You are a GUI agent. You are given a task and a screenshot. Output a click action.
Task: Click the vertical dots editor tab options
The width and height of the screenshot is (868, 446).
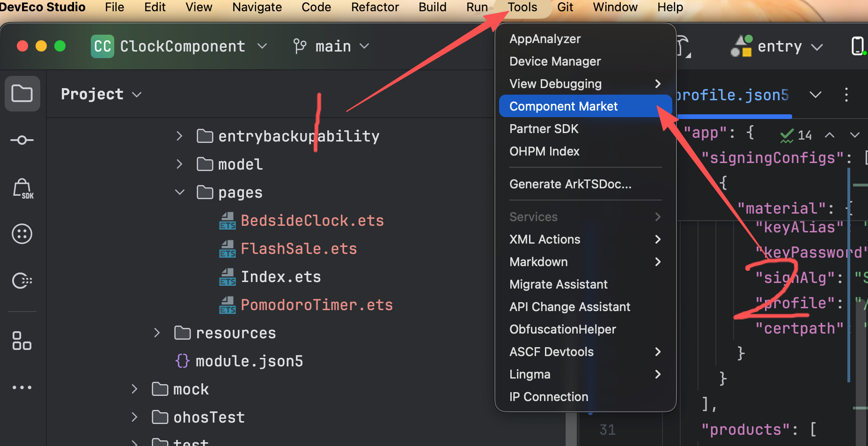846,95
